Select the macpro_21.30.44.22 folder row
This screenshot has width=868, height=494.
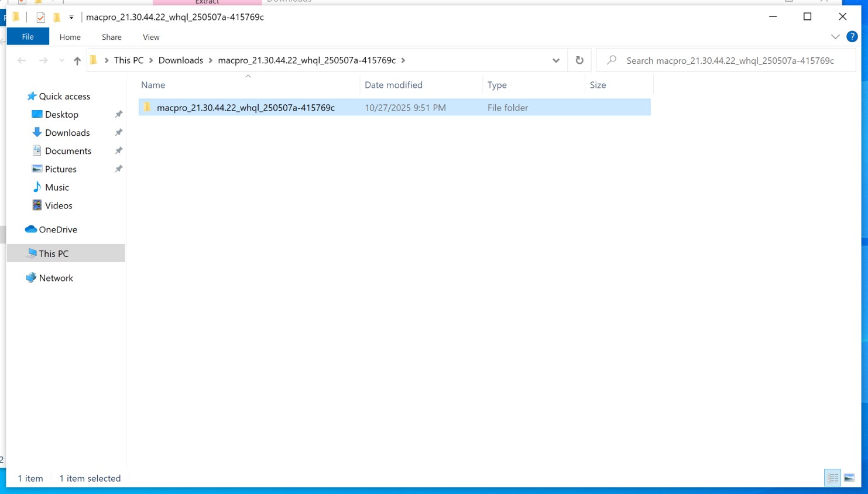tap(246, 108)
